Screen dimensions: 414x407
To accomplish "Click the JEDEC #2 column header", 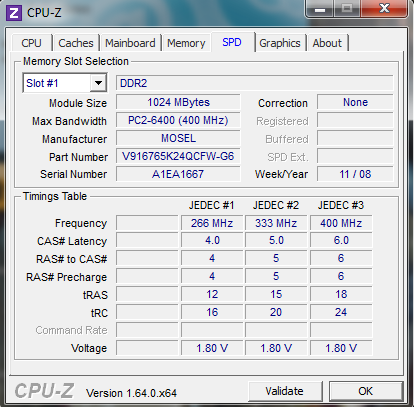I will (276, 205).
